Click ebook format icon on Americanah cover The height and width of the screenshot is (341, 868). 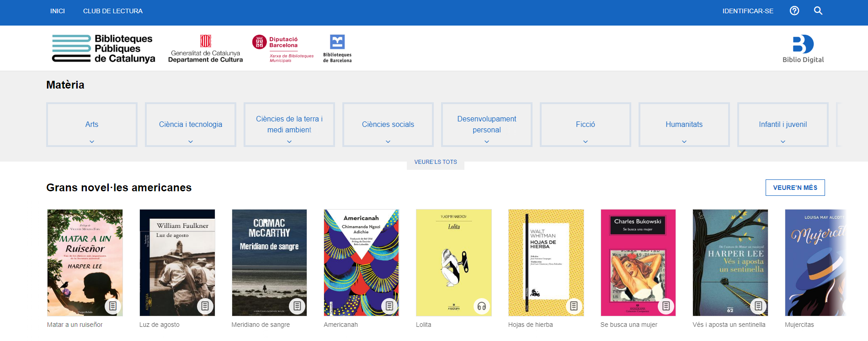coord(389,306)
